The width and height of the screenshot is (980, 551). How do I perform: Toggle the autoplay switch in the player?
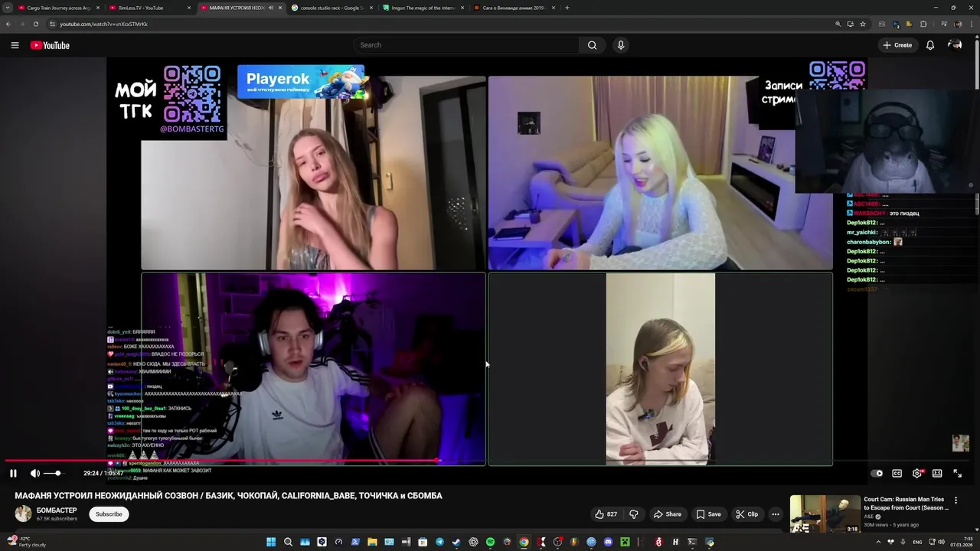877,474
